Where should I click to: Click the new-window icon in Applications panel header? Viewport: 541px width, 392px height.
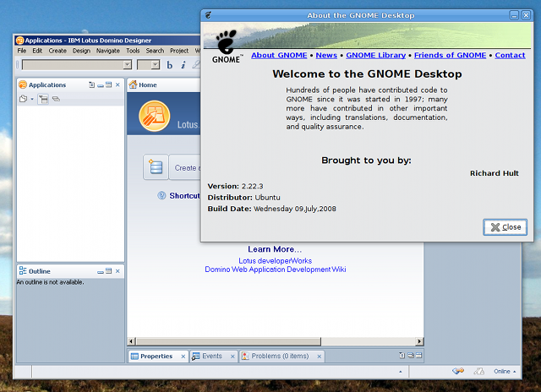pos(91,84)
